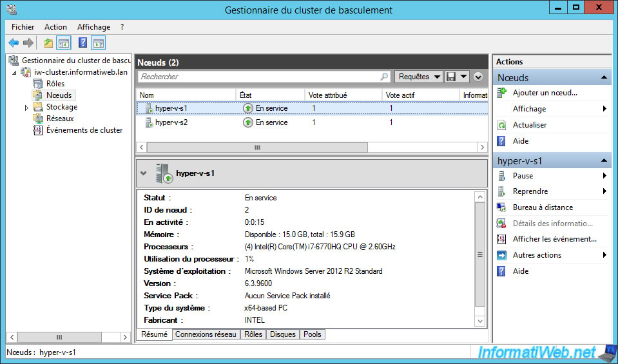The height and width of the screenshot is (364, 618).
Task: Sort by the Vote actif column header
Action: coord(421,95)
